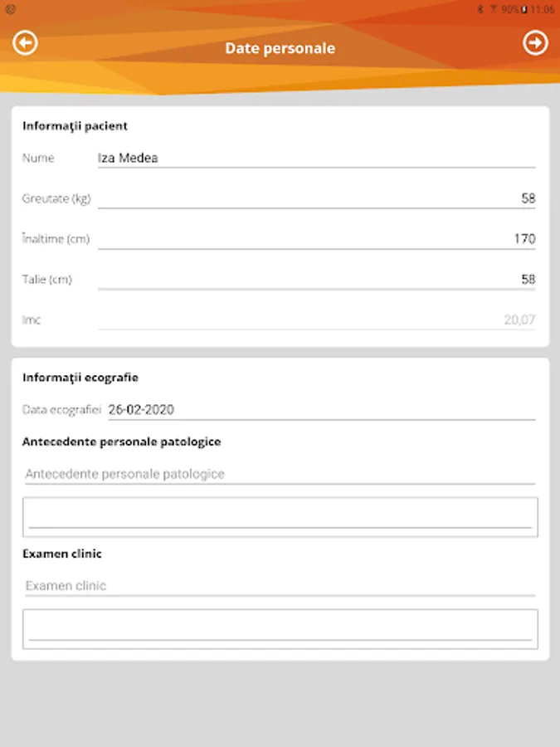
Task: Tap the battery indicator icon
Action: click(523, 9)
